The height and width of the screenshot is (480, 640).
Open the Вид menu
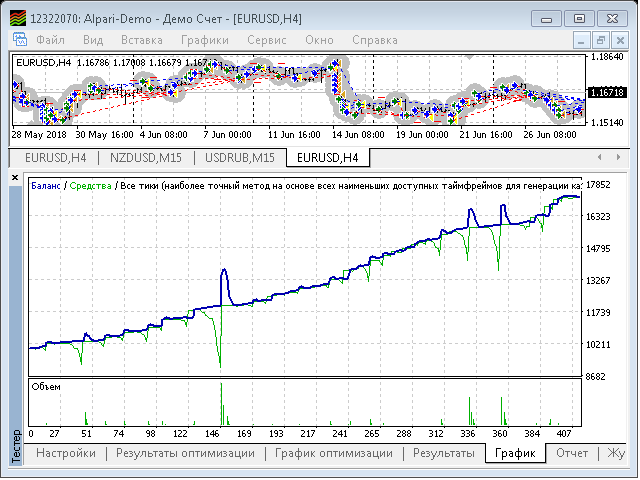pyautogui.click(x=93, y=40)
